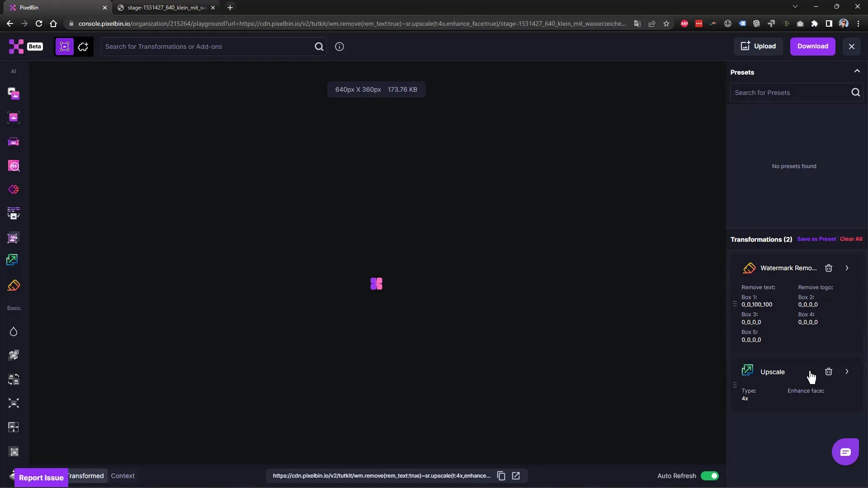Image resolution: width=868 pixels, height=488 pixels.
Task: Expand the Presets panel search results
Action: point(857,71)
